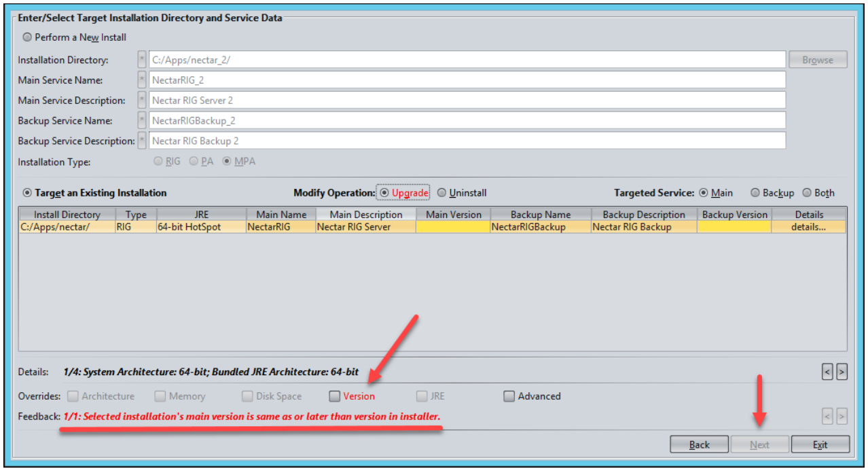Image resolution: width=868 pixels, height=471 pixels.
Task: Click the Backup Version column header
Action: [x=734, y=215]
